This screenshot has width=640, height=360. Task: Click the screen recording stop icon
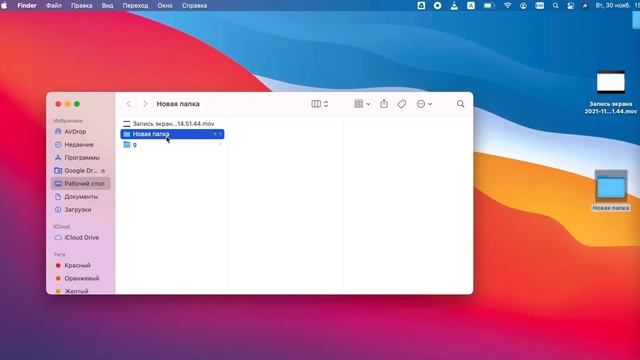tap(438, 6)
